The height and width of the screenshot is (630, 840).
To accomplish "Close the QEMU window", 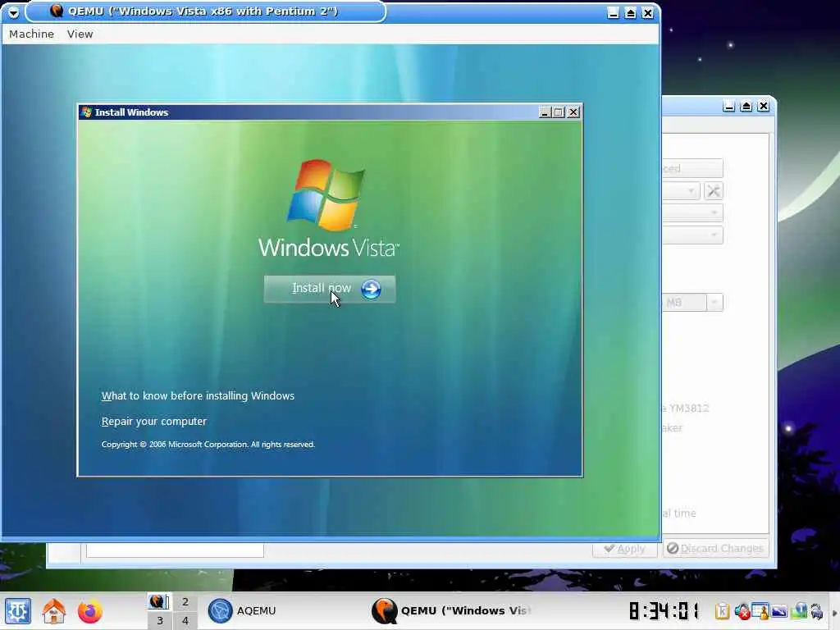I will pos(648,13).
